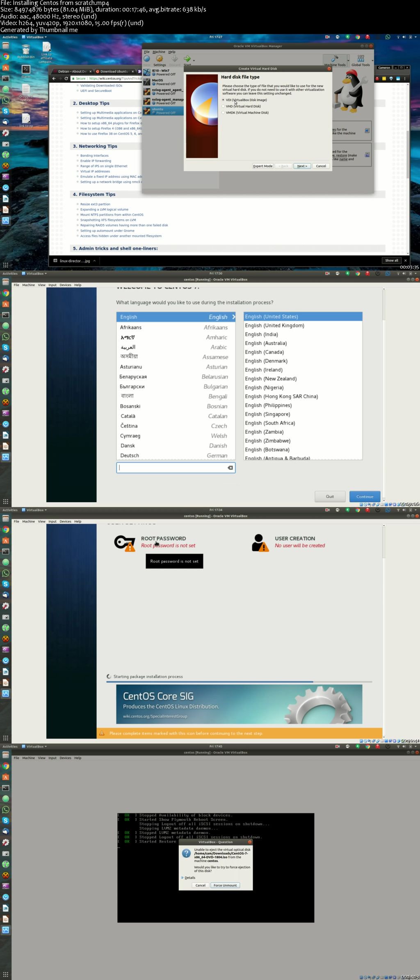Image resolution: width=420 pixels, height=980 pixels.
Task: Click the Expert Mode button
Action: (x=263, y=166)
